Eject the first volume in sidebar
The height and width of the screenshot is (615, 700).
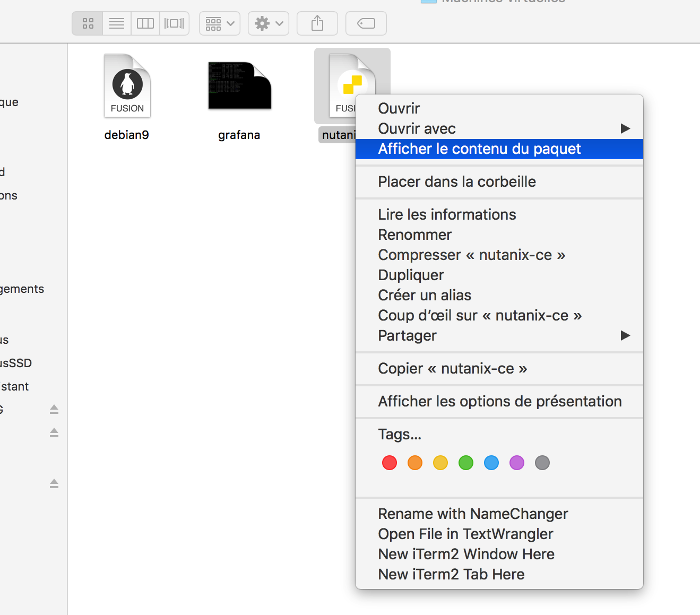tap(54, 409)
